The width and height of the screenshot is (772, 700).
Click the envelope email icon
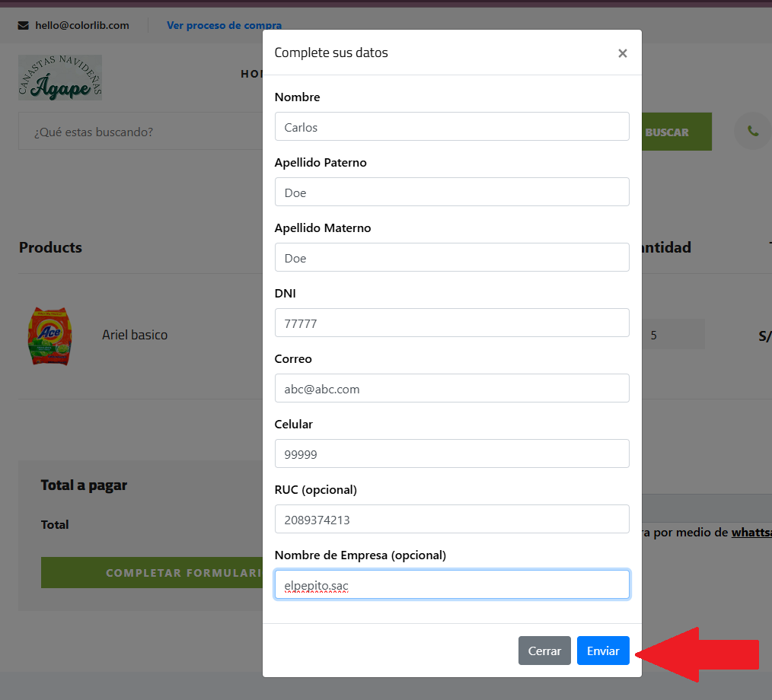[x=24, y=25]
